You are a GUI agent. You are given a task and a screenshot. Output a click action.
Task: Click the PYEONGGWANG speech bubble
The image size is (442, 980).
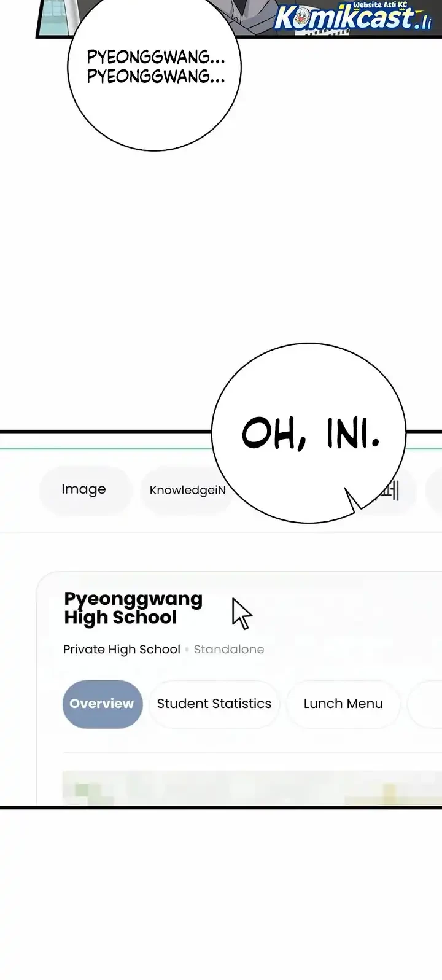point(154,75)
